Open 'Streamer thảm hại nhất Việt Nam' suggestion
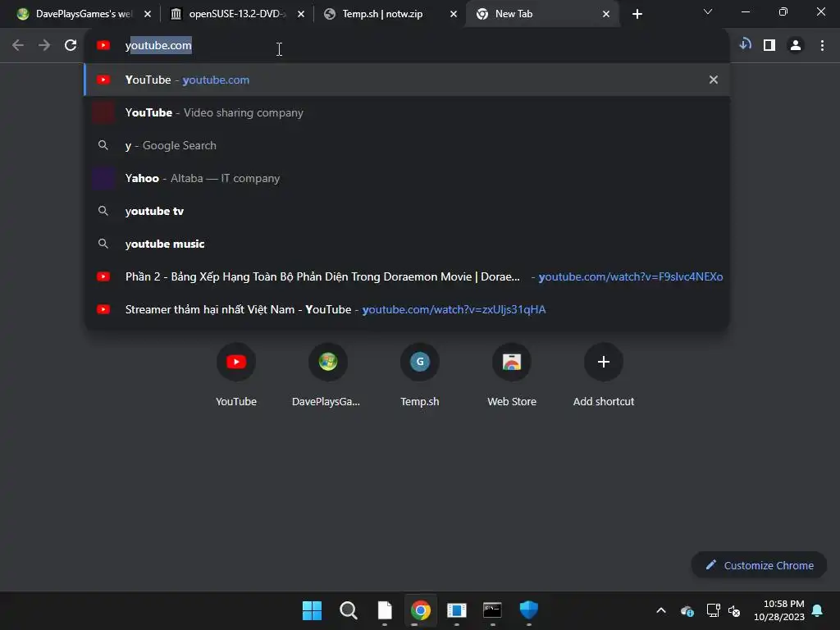 coord(407,309)
